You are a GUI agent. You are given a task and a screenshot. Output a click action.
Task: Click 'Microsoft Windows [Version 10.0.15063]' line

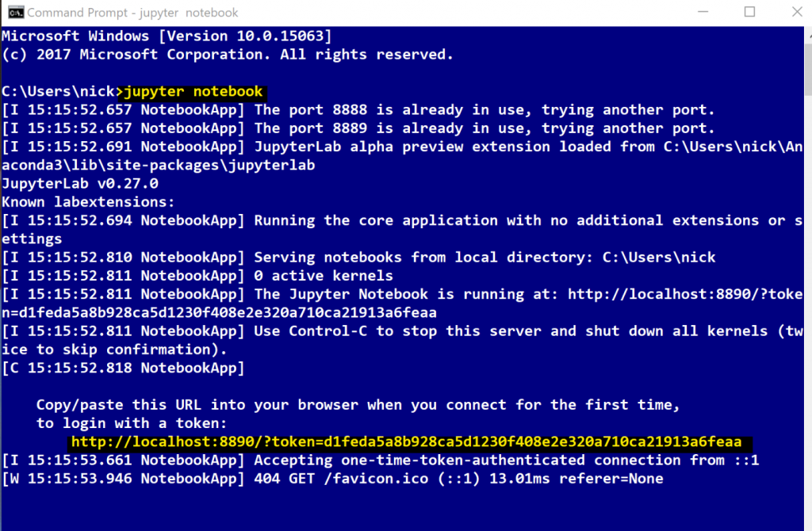click(x=167, y=36)
